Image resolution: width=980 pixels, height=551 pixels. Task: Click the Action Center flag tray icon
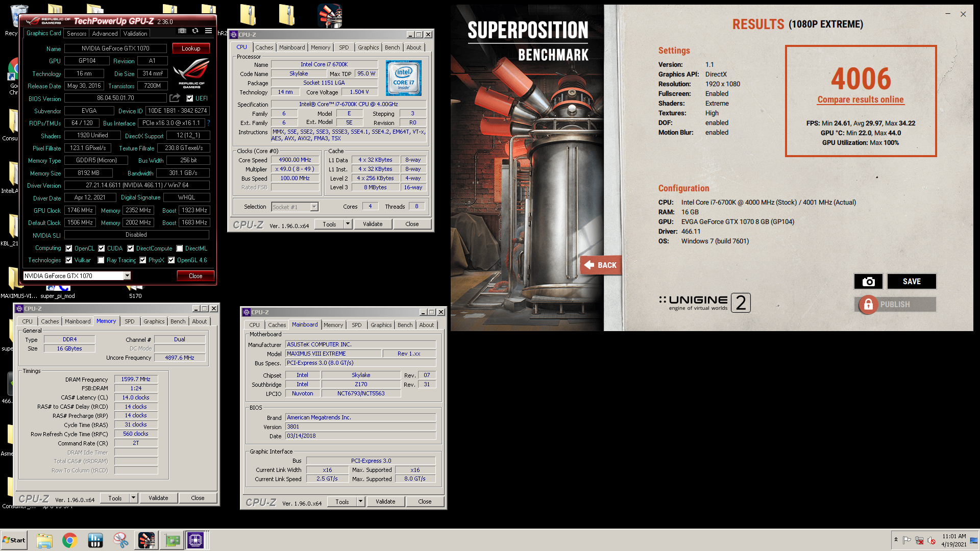(x=906, y=540)
